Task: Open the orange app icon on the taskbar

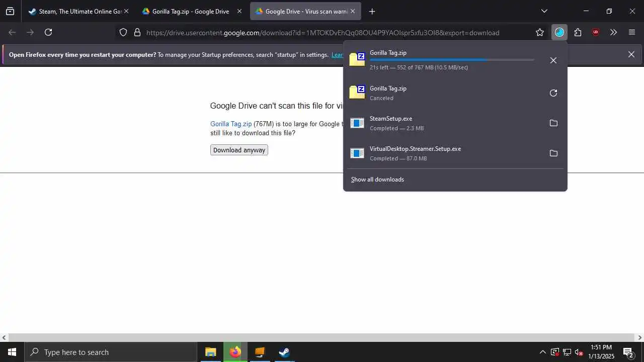Action: [x=260, y=352]
